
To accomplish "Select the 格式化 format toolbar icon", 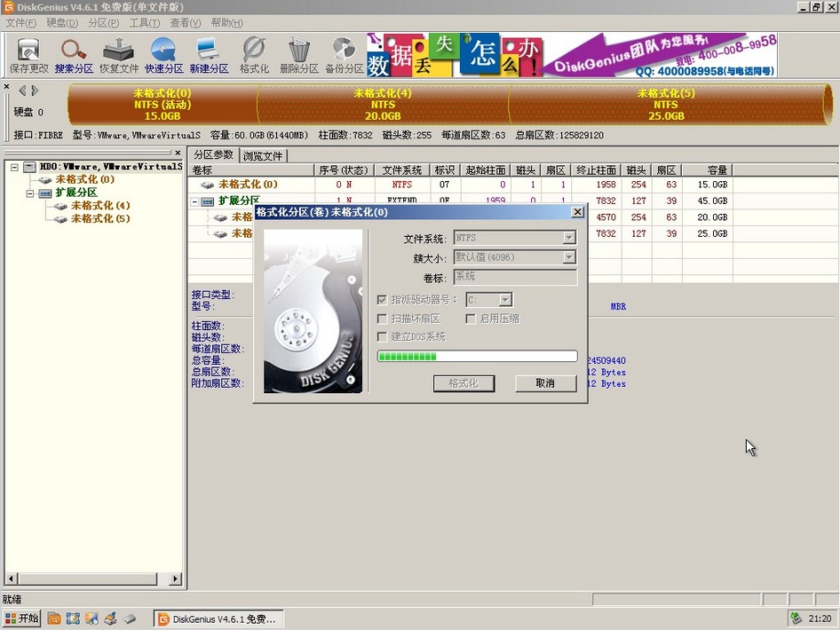I will click(253, 55).
